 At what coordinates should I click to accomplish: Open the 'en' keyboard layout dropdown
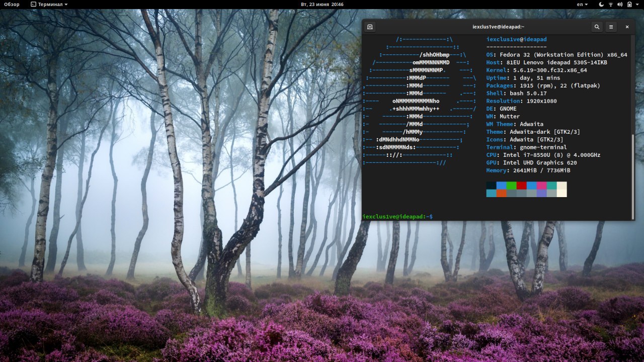(582, 4)
